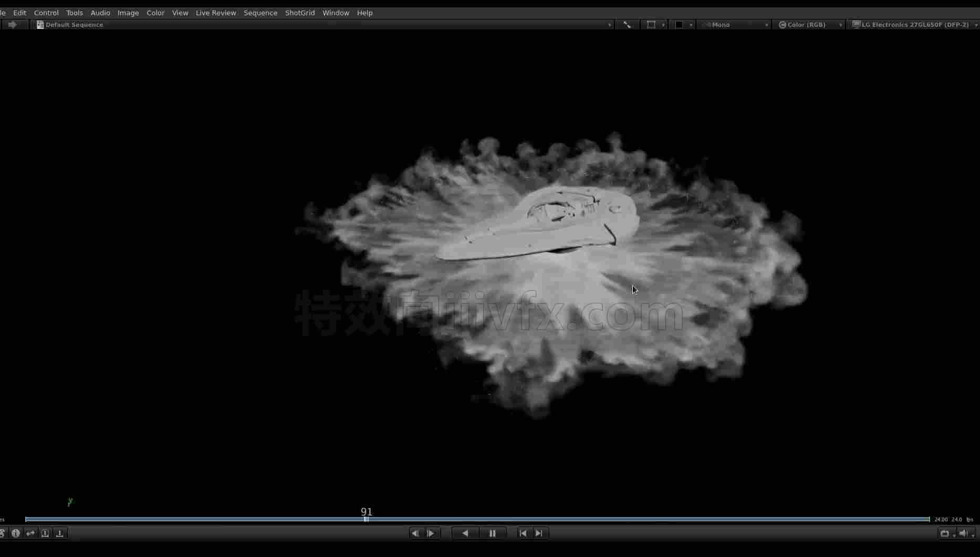Step back one frame

[x=415, y=533]
